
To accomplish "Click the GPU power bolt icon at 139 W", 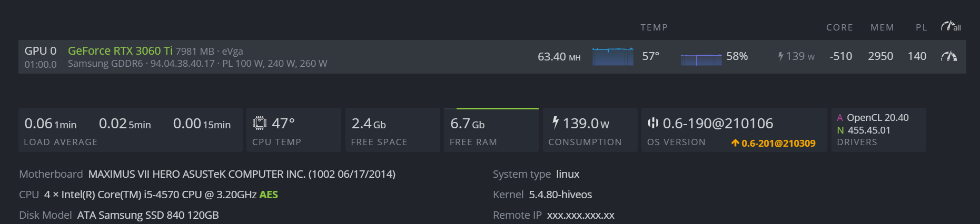I will click(781, 56).
